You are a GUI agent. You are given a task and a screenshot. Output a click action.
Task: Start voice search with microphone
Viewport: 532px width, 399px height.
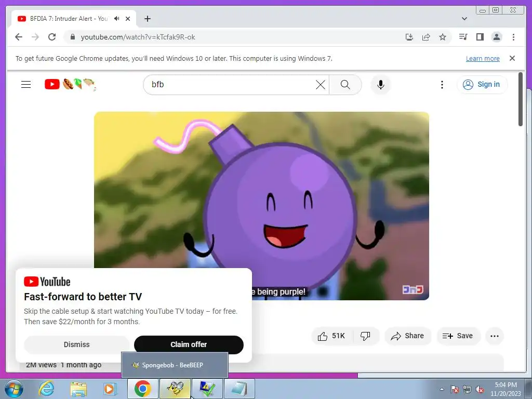coord(381,85)
